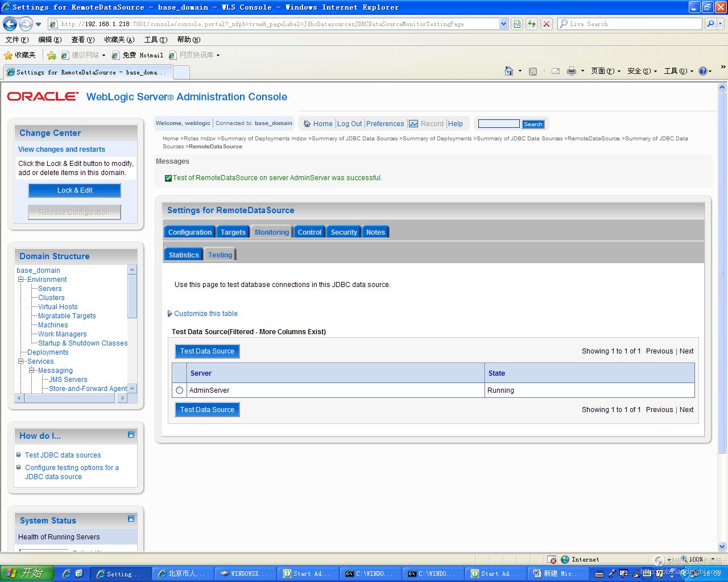Click the Record icon in console toolbar
728x582 pixels.
[x=413, y=124]
